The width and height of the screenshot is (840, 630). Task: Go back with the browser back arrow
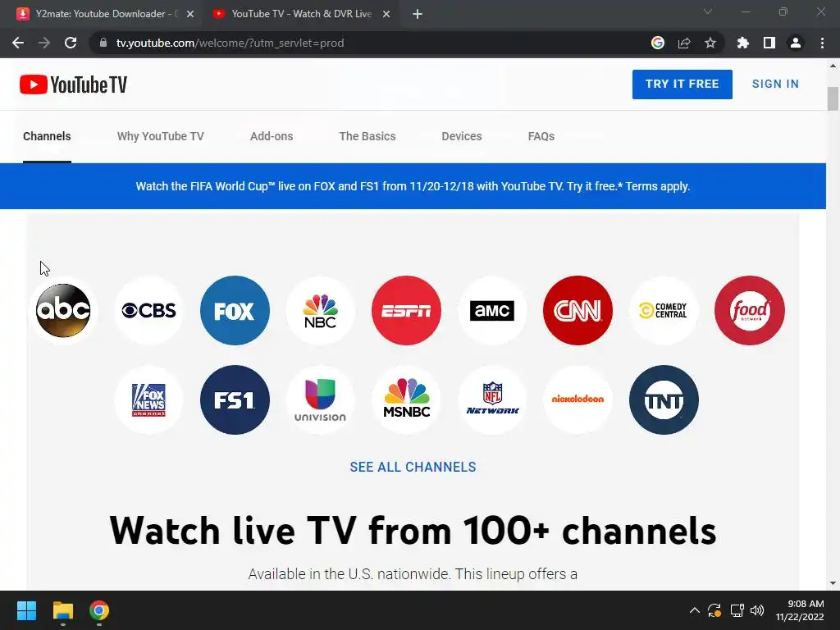(18, 43)
